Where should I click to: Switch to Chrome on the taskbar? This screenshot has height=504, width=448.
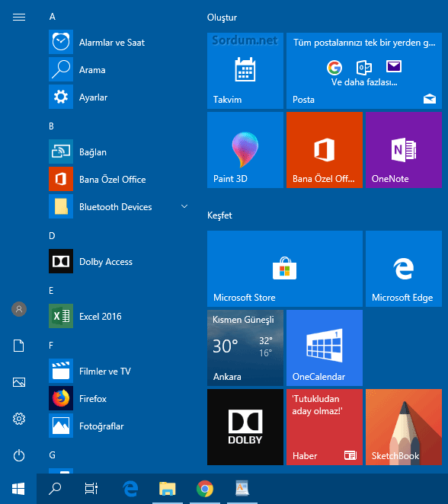[205, 489]
